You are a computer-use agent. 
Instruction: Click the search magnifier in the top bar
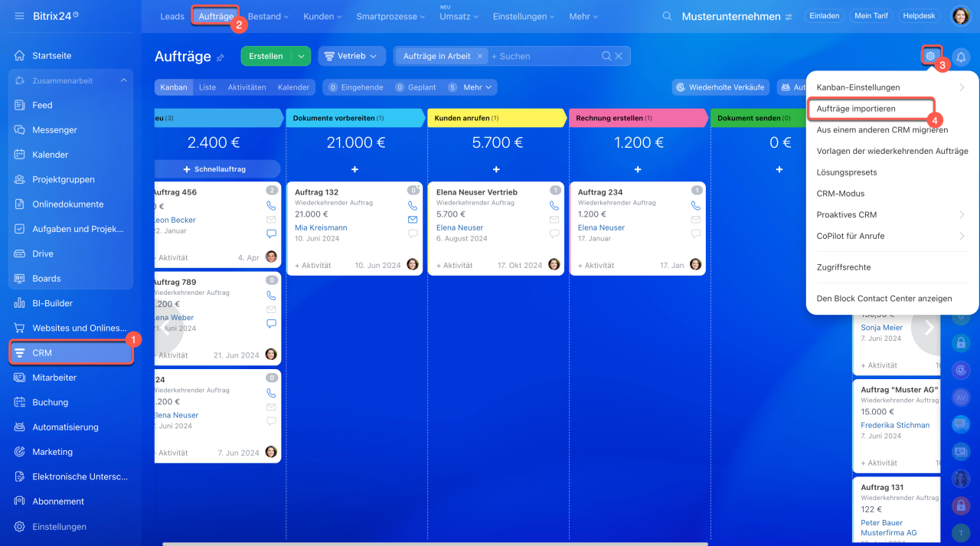pyautogui.click(x=668, y=16)
